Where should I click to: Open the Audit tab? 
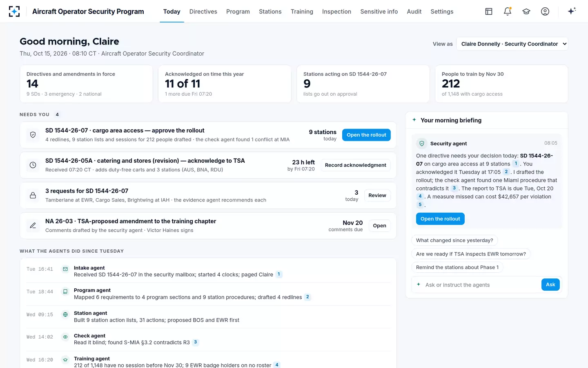click(x=414, y=11)
